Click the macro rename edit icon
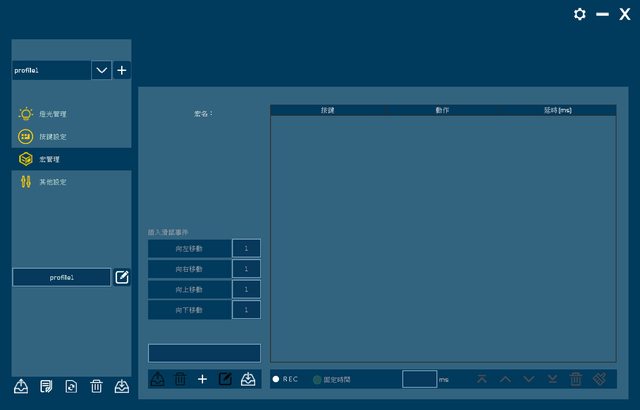 pos(225,379)
